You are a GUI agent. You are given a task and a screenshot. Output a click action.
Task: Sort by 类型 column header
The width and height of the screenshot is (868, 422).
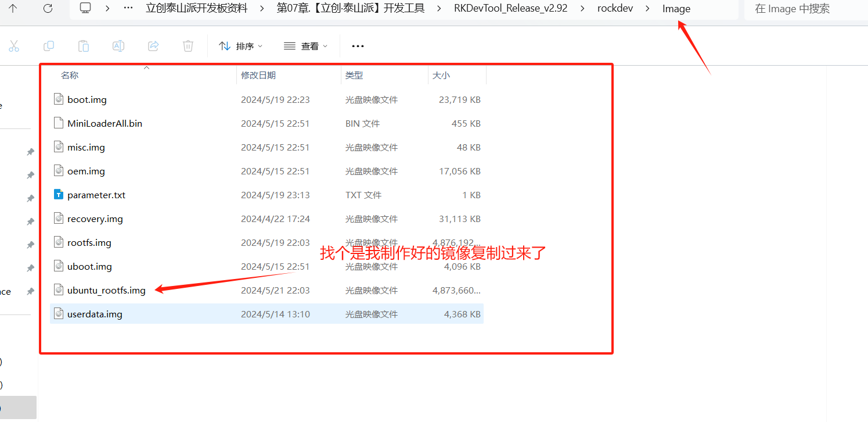(x=354, y=75)
